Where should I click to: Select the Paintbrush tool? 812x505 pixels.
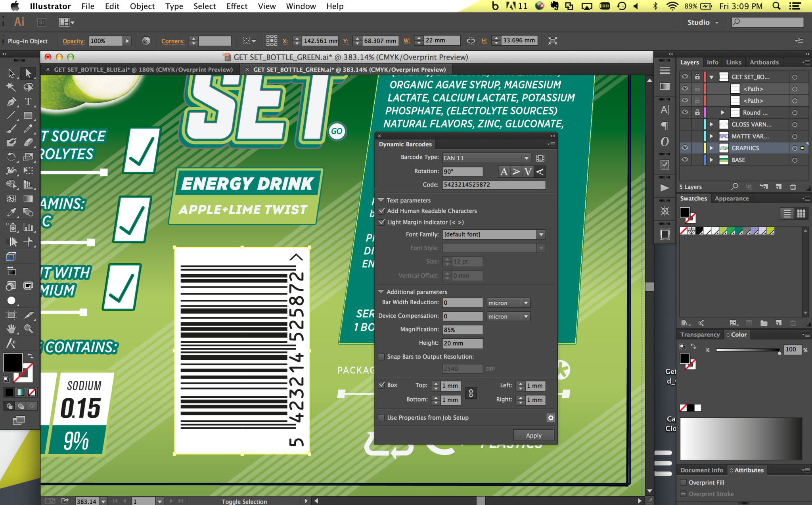click(11, 129)
